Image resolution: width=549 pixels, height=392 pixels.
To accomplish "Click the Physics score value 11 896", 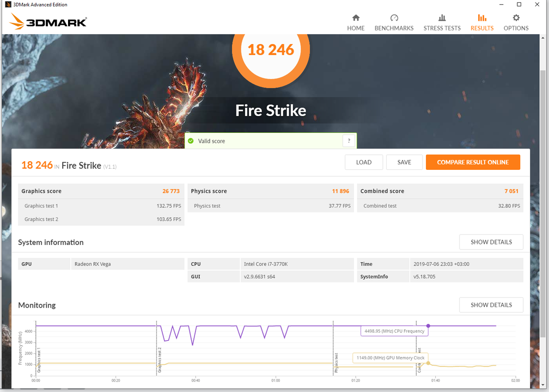I will point(340,191).
